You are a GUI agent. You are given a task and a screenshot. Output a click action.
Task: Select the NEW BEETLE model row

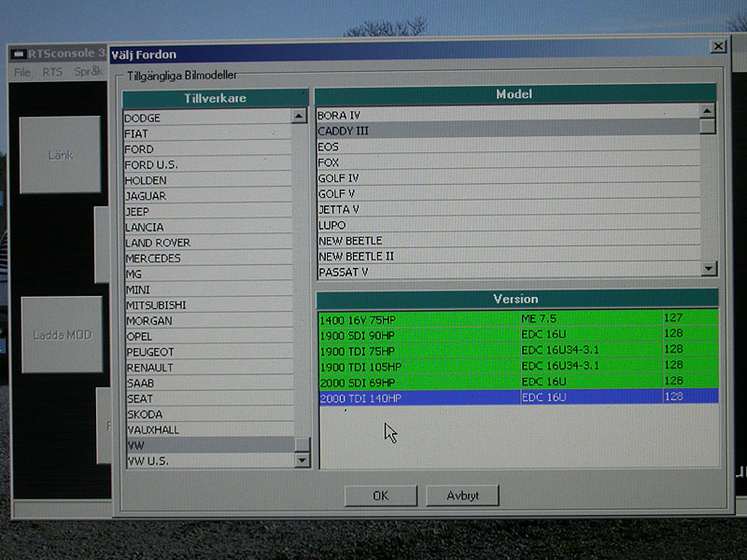point(509,241)
